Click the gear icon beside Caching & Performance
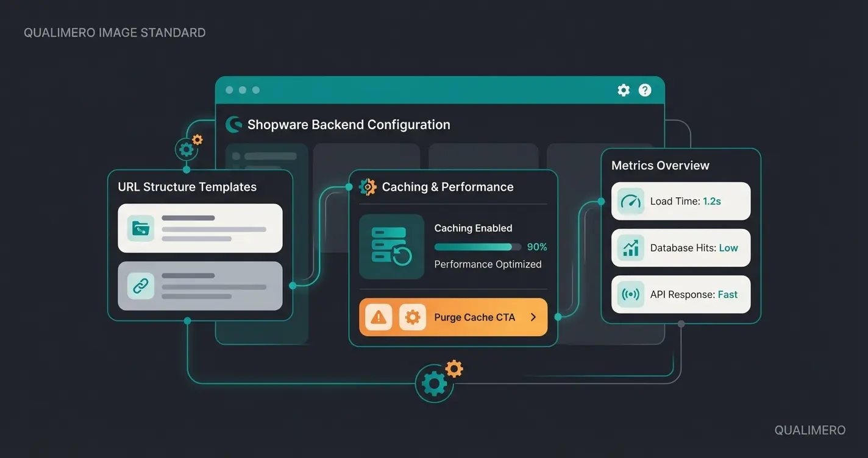This screenshot has height=458, width=868. click(367, 186)
